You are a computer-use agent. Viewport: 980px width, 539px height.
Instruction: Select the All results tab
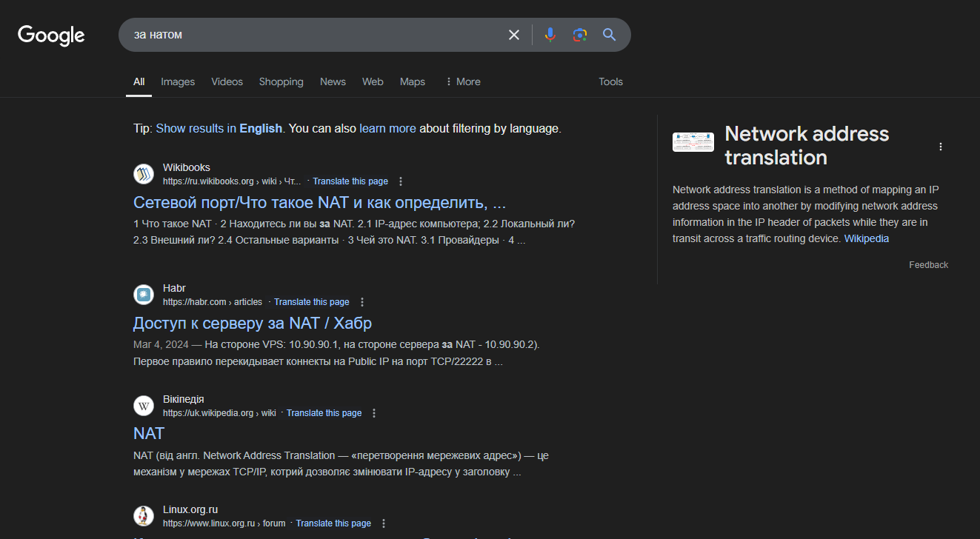(139, 81)
